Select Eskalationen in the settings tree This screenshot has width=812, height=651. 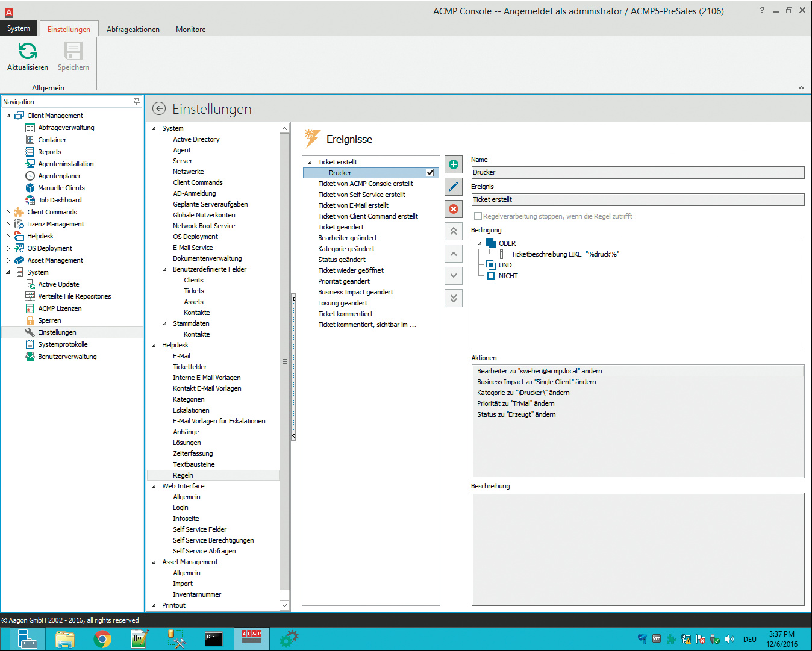pyautogui.click(x=191, y=410)
